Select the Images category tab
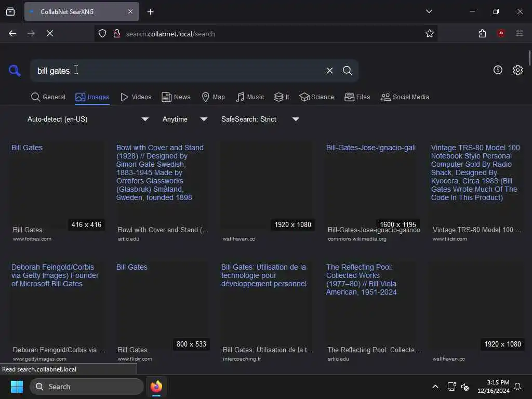Viewport: 532px width, 399px height. pos(92,97)
